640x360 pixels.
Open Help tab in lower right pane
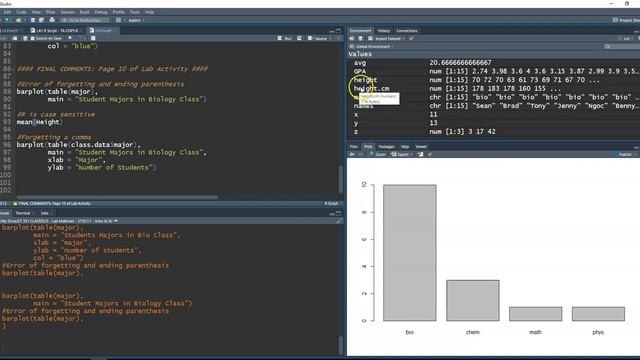coord(405,147)
